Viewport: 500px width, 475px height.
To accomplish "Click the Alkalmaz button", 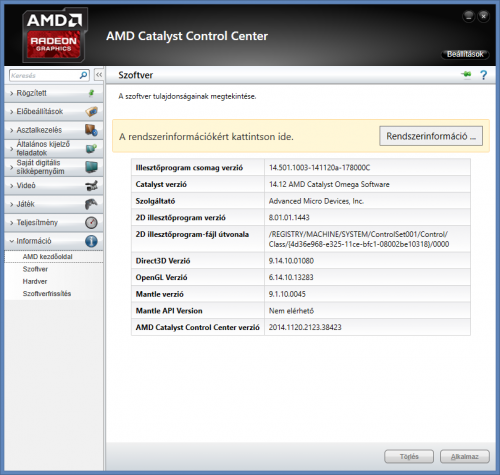I will click(x=465, y=457).
